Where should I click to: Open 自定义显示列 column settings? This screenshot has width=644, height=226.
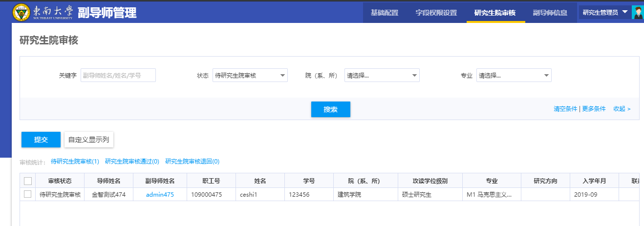click(88, 140)
